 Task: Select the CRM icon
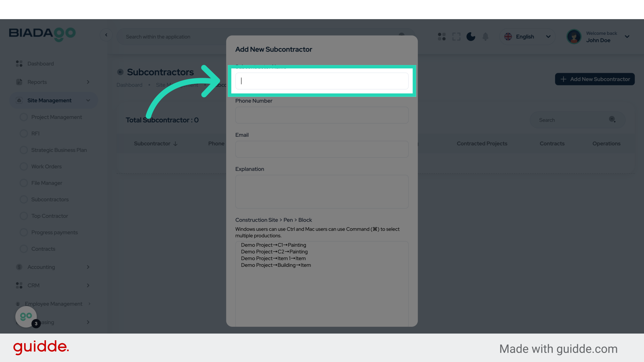coord(18,285)
